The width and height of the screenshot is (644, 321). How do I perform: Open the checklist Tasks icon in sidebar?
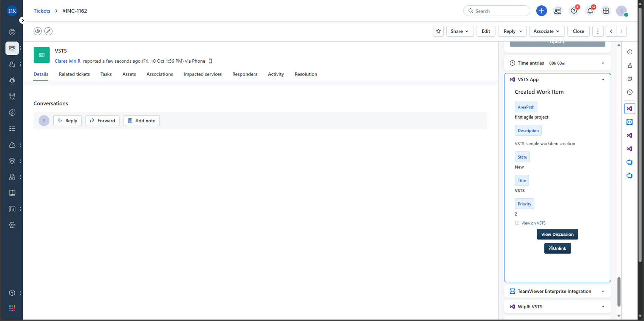12,129
